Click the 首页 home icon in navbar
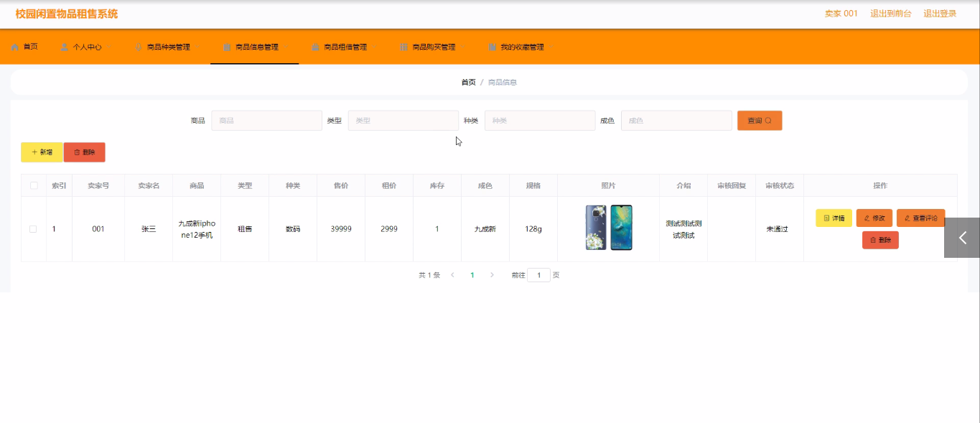 tap(15, 47)
